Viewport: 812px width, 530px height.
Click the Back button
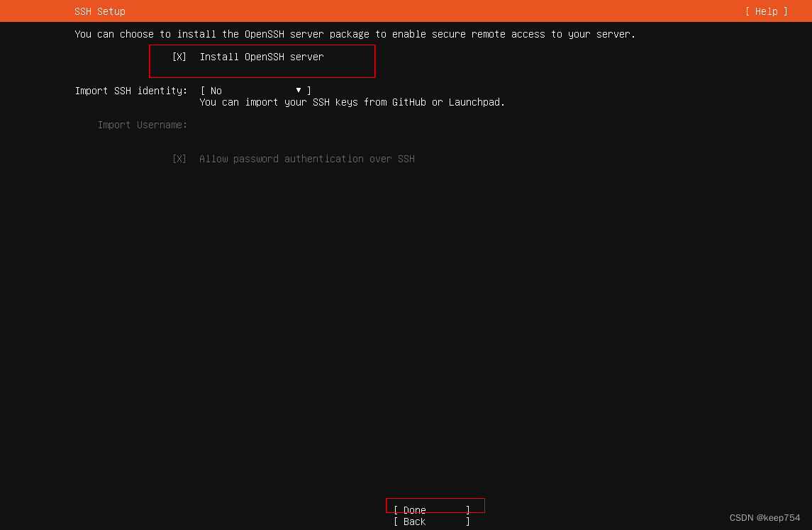pos(431,521)
